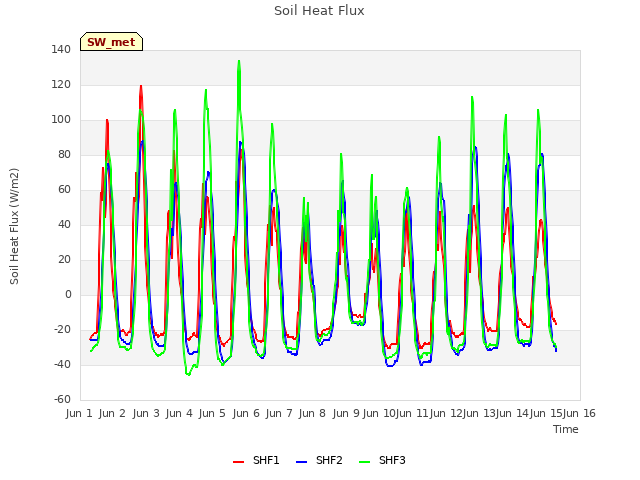Toggle the SHF3 legend entry
Image resolution: width=640 pixels, height=480 pixels.
[x=382, y=460]
